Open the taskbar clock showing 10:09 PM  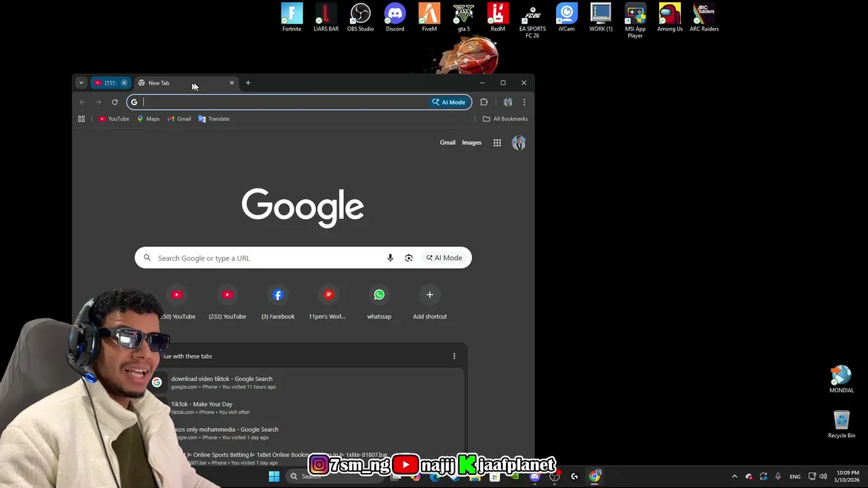click(x=848, y=476)
